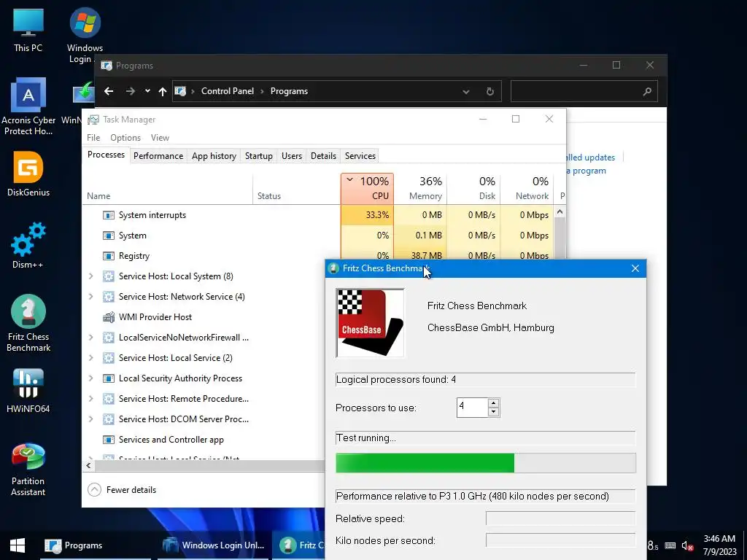Select System interrupts process icon
This screenshot has width=747, height=560.
coord(109,215)
